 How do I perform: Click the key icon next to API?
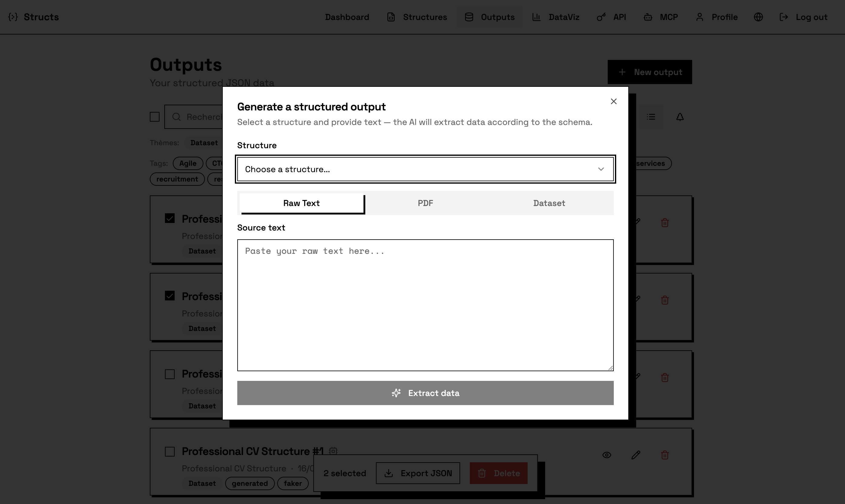(x=601, y=17)
